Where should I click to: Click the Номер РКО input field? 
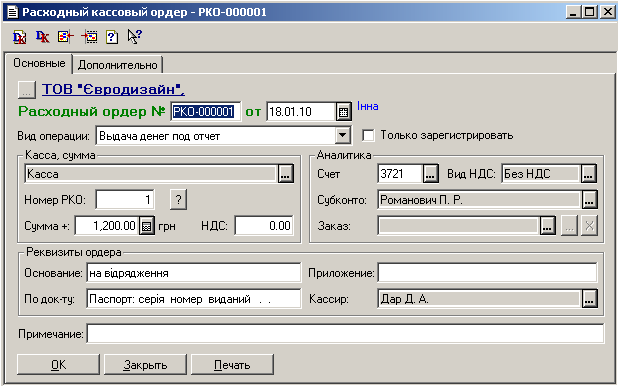coord(125,200)
